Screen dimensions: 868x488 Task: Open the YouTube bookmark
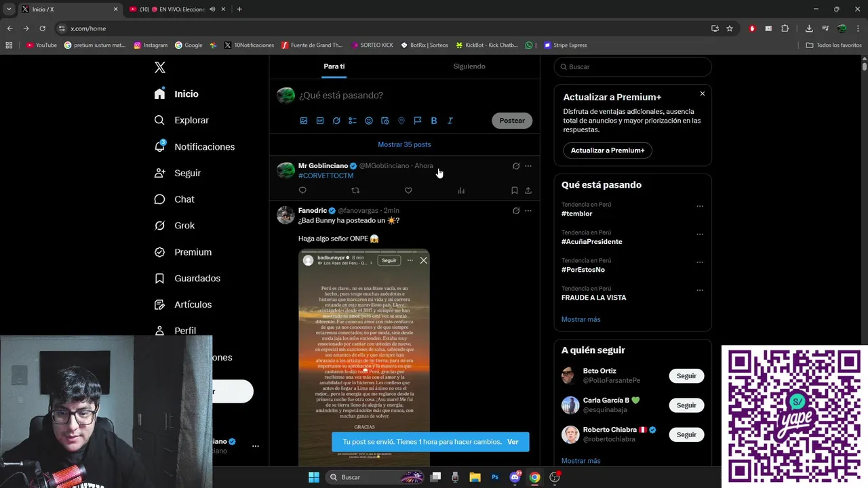[x=41, y=45]
